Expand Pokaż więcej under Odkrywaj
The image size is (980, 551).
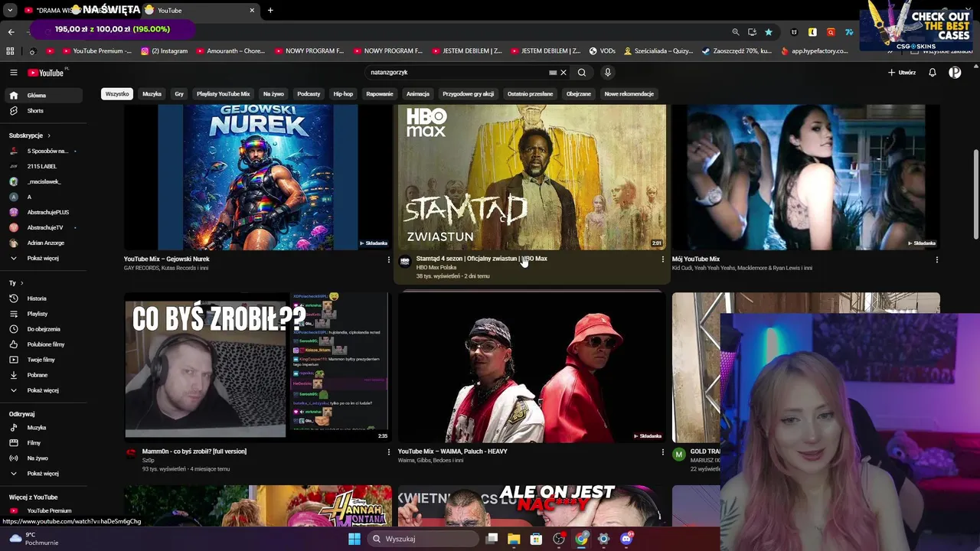43,474
